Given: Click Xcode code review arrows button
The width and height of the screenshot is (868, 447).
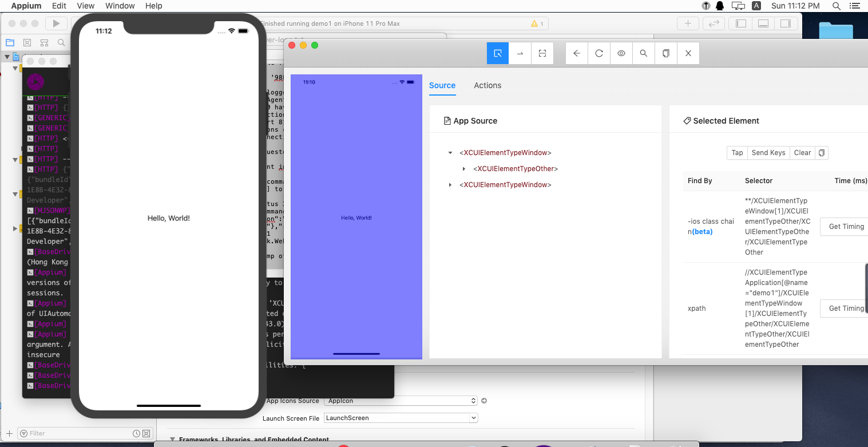Looking at the screenshot, I should [714, 23].
